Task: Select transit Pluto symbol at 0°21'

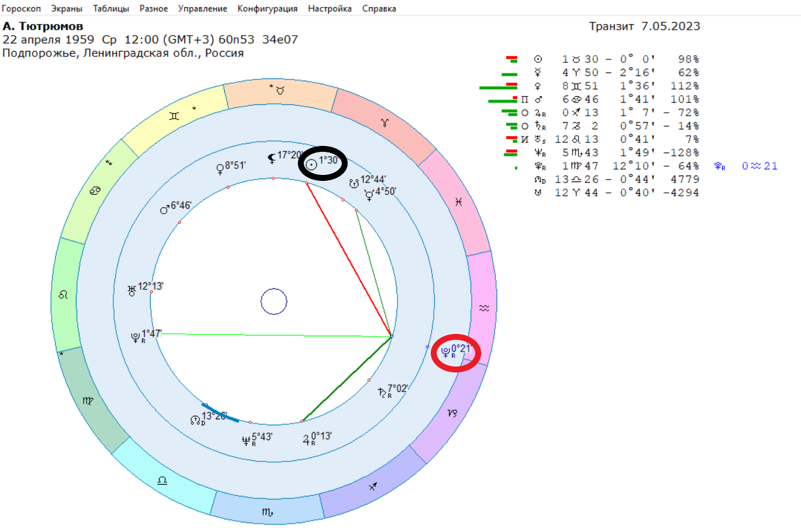Action: click(x=446, y=353)
